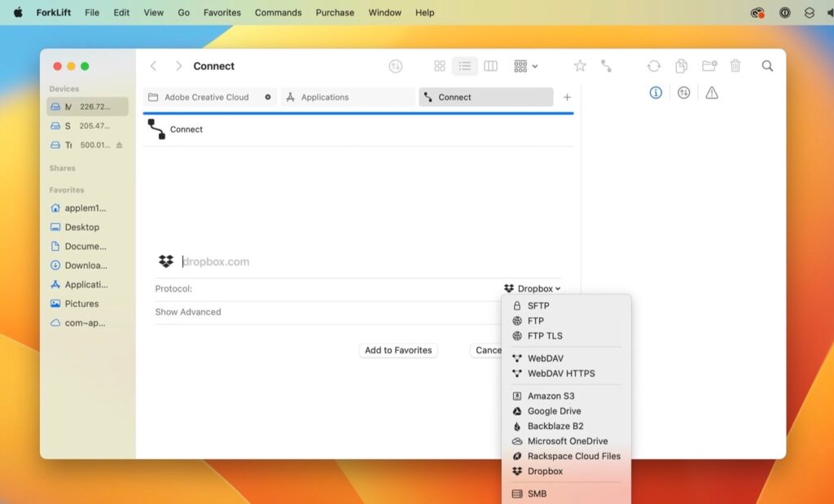Create a new folder using the toolbar icon
This screenshot has width=834, height=504.
[x=710, y=66]
